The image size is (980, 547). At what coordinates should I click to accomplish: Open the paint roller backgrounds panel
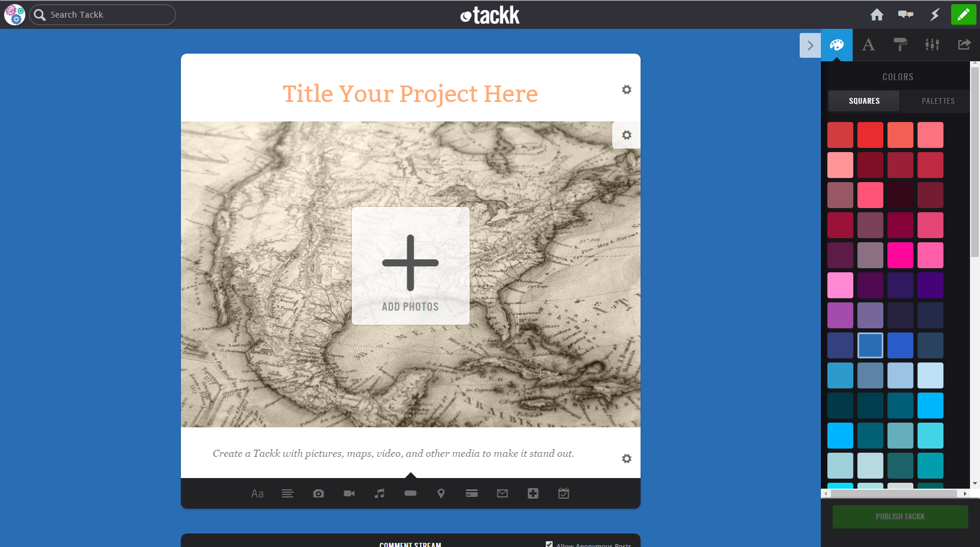click(x=900, y=45)
